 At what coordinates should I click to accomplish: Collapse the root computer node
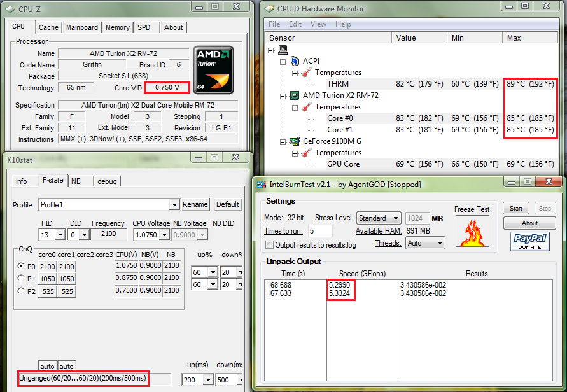pyautogui.click(x=271, y=50)
